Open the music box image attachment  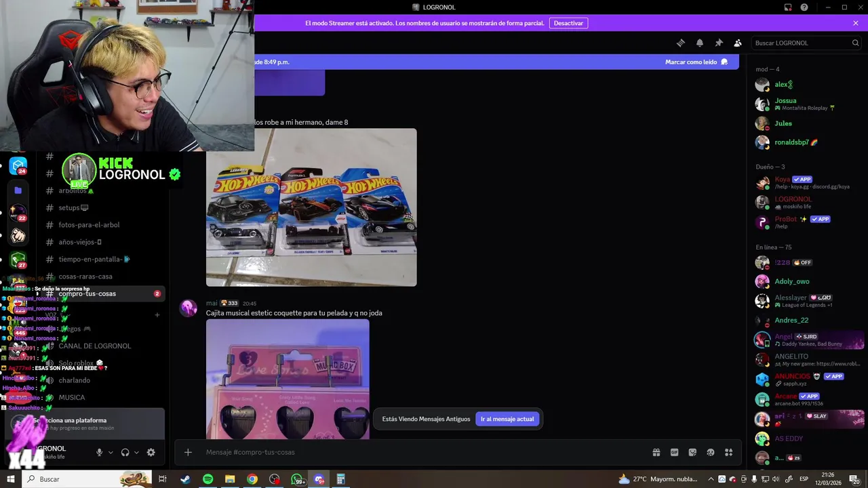click(x=288, y=379)
